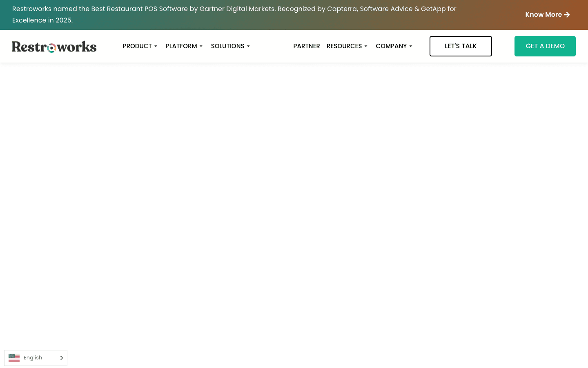Viewport: 588px width, 368px height.
Task: Open the PRODUCT menu
Action: (x=137, y=46)
